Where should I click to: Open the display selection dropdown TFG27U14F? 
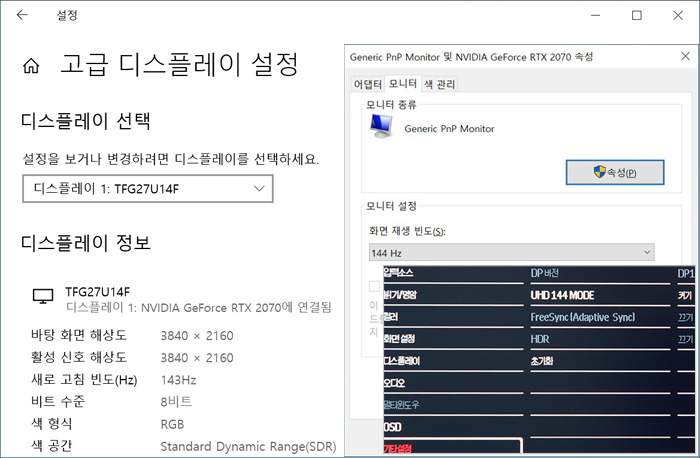[148, 188]
